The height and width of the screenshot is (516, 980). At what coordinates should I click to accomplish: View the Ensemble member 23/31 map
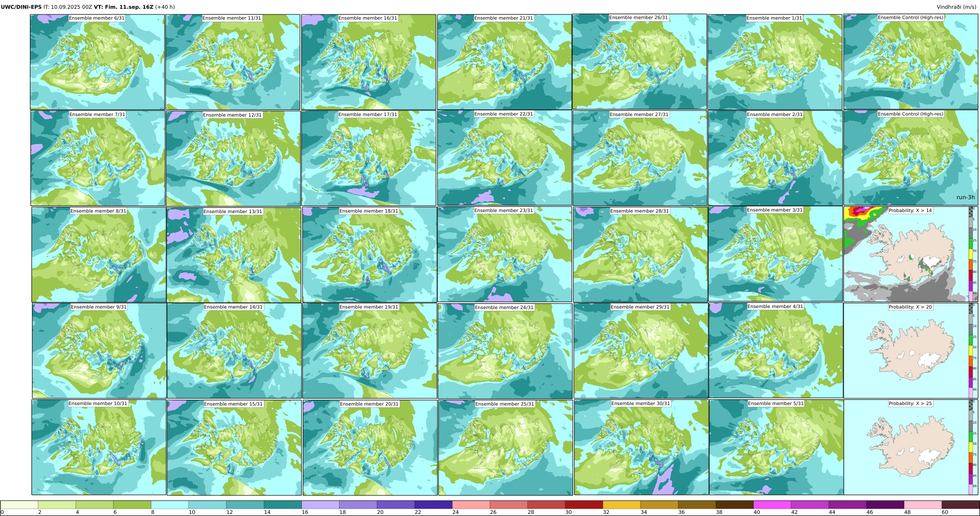[505, 254]
